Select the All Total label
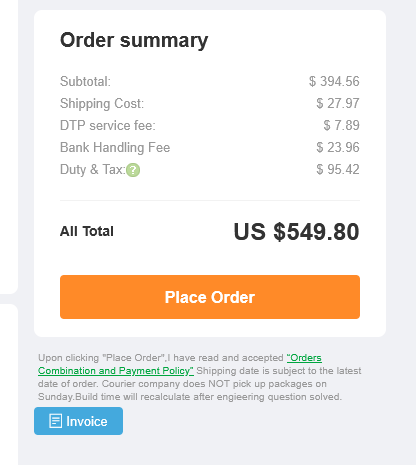 pos(87,231)
